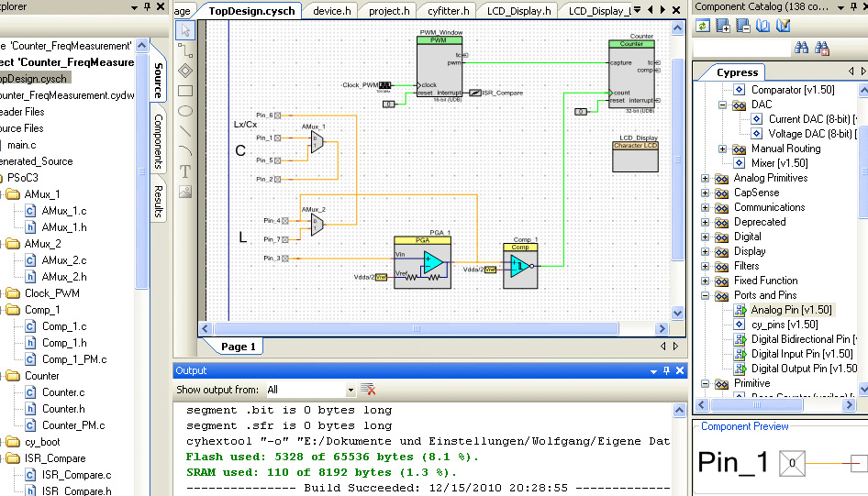The height and width of the screenshot is (496, 868).
Task: Clear the output window contents
Action: (368, 390)
